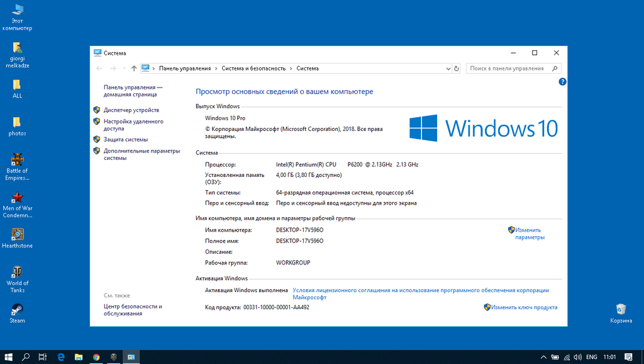Open taskbar search magnifier
This screenshot has height=364, width=644.
pyautogui.click(x=25, y=357)
